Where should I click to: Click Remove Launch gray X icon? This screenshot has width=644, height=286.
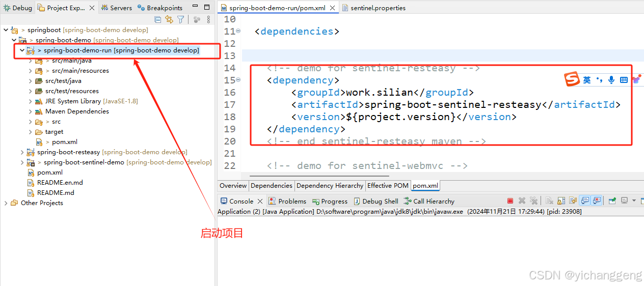tap(522, 201)
